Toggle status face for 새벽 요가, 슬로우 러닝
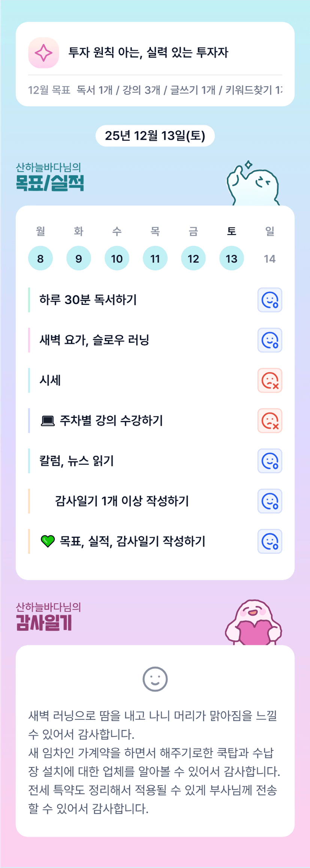The image size is (310, 868). pyautogui.click(x=270, y=340)
